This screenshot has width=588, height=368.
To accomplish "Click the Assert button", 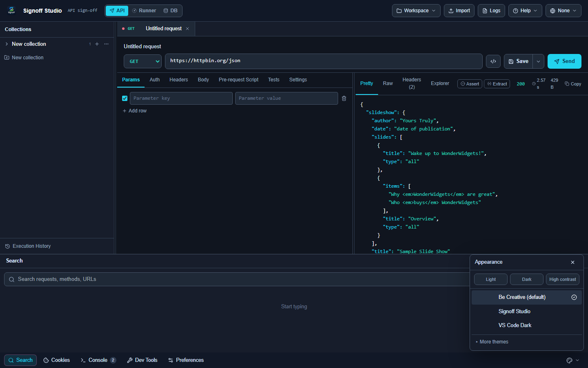I will pos(470,84).
